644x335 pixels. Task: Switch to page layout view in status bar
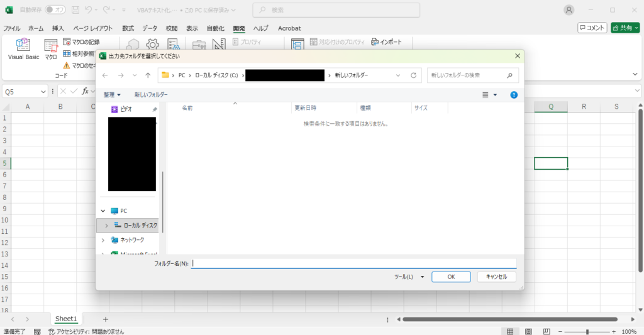tap(526, 331)
